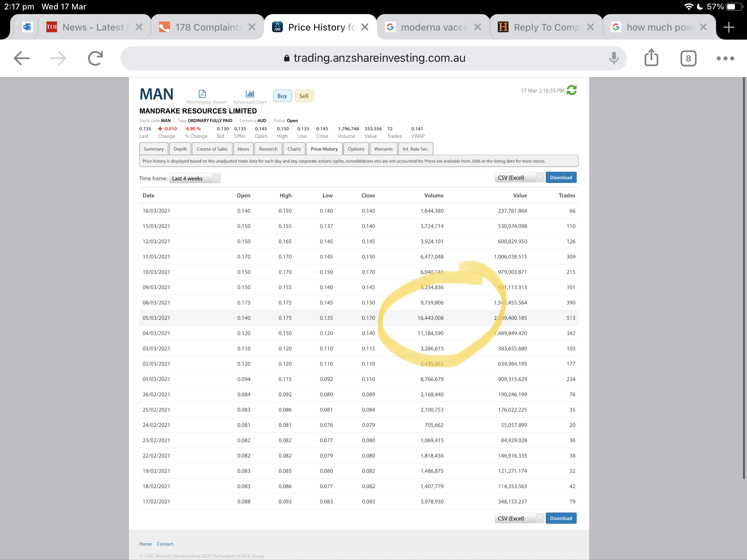Close the Price History tab
This screenshot has width=747, height=560.
(364, 27)
